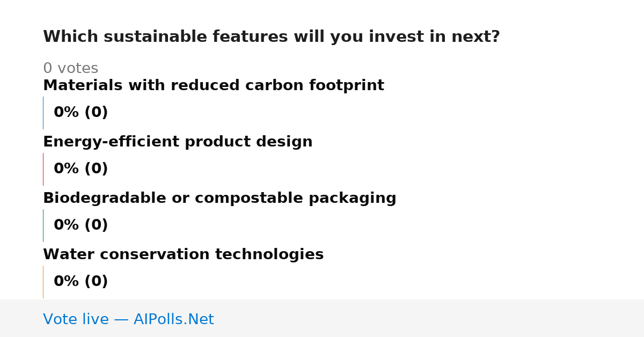Choose 'Energy-efficient product design' option

178,142
